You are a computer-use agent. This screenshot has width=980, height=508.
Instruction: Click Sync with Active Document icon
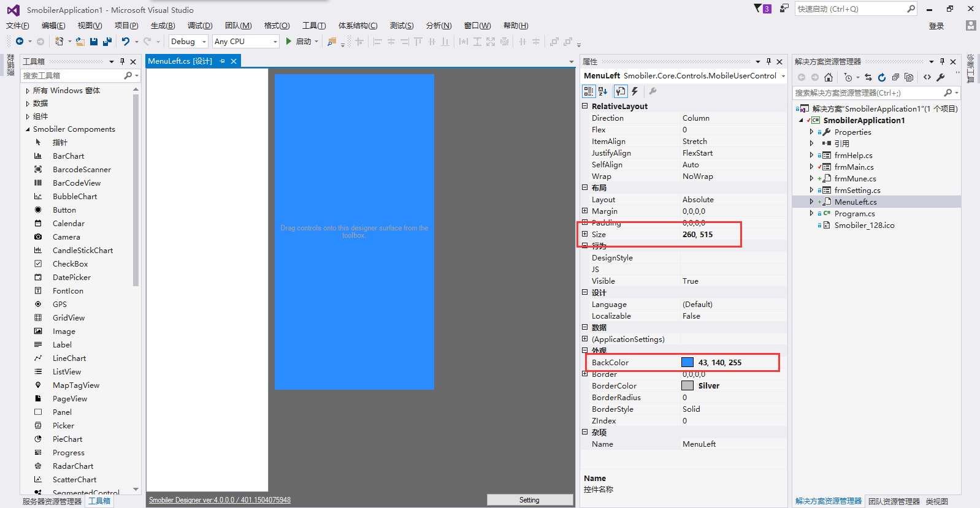[868, 77]
